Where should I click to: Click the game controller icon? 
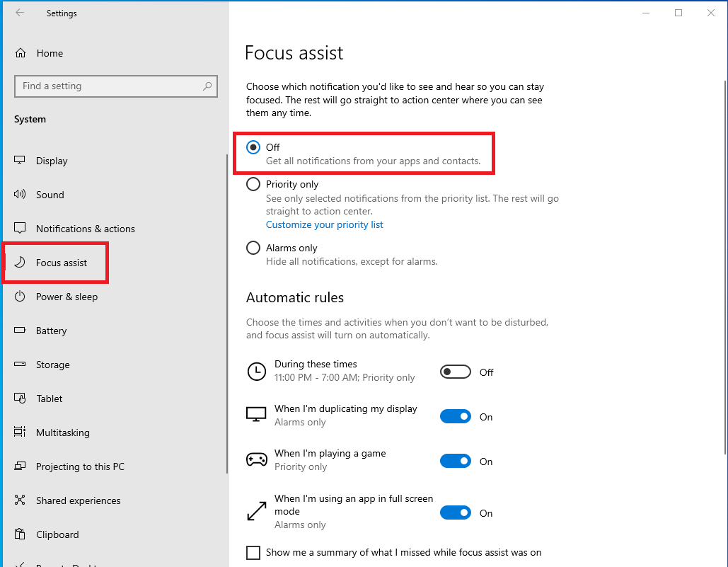point(256,460)
